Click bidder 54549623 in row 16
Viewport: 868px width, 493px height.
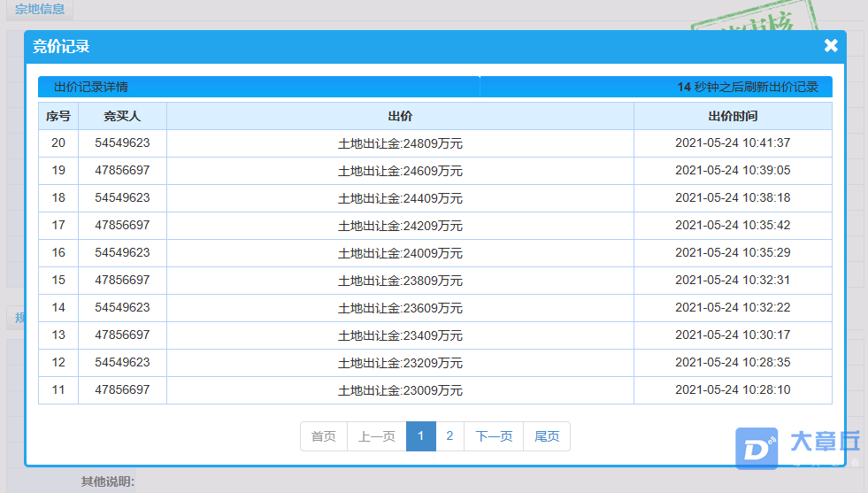[122, 252]
